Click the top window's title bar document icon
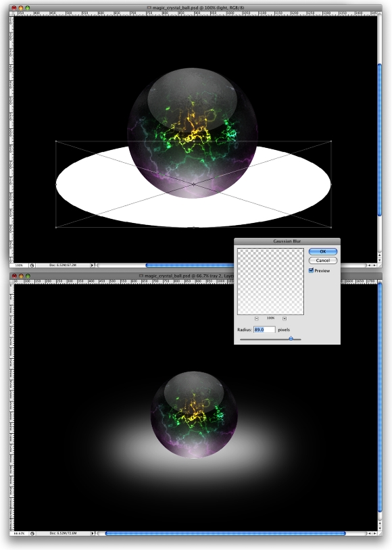 [149, 7]
